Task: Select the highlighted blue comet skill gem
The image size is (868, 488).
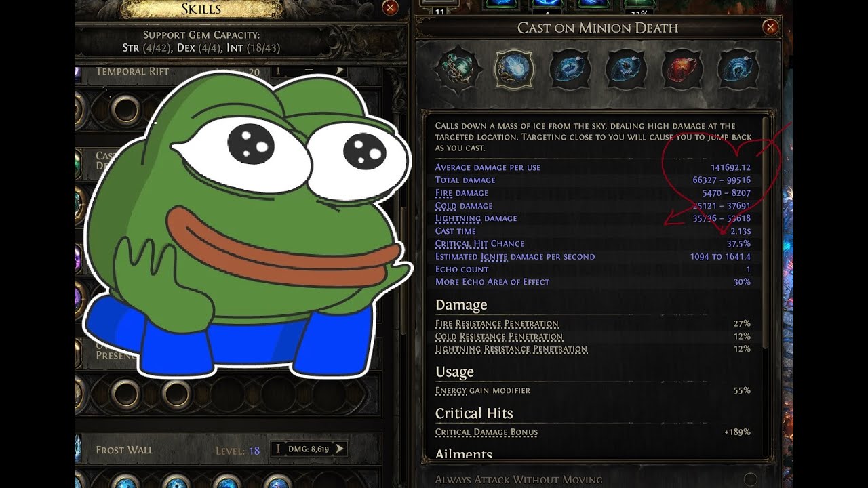Action: 515,68
